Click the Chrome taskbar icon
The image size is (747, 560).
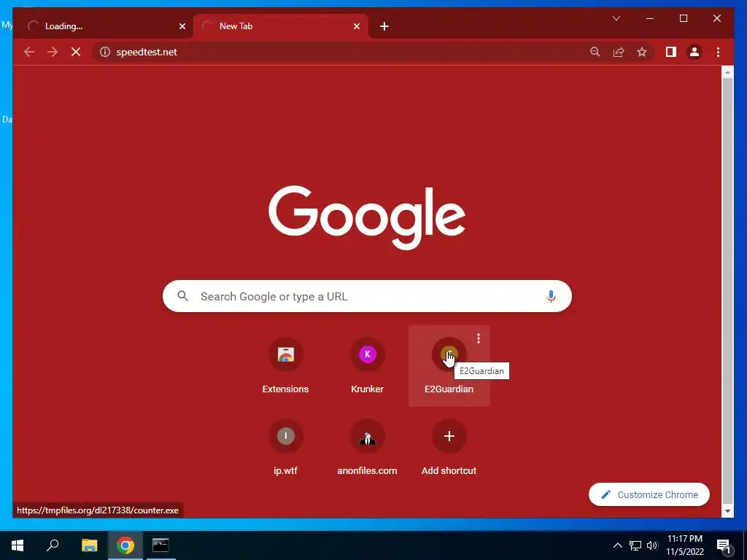125,545
